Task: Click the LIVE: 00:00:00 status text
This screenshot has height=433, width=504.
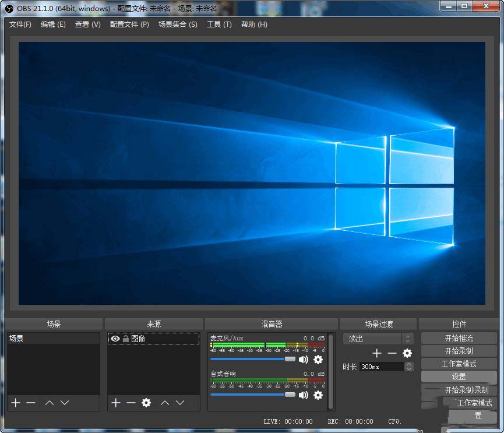Action: pos(288,421)
